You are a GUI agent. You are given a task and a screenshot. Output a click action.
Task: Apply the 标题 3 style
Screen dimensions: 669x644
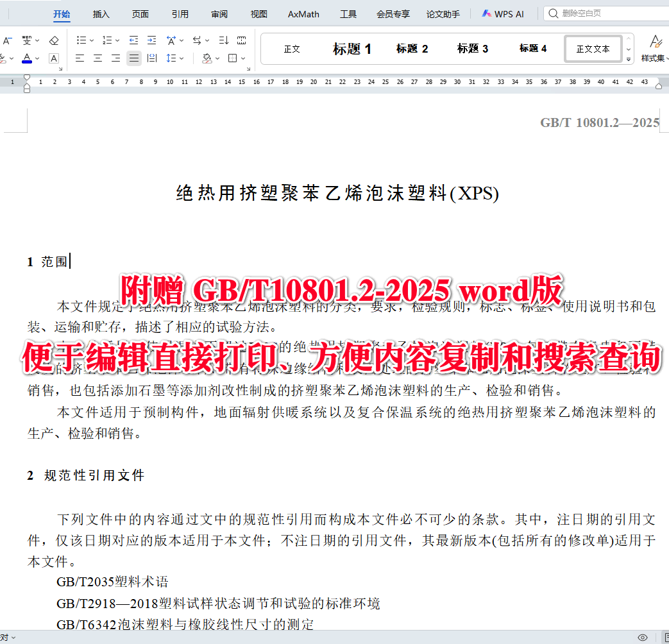[x=473, y=49]
